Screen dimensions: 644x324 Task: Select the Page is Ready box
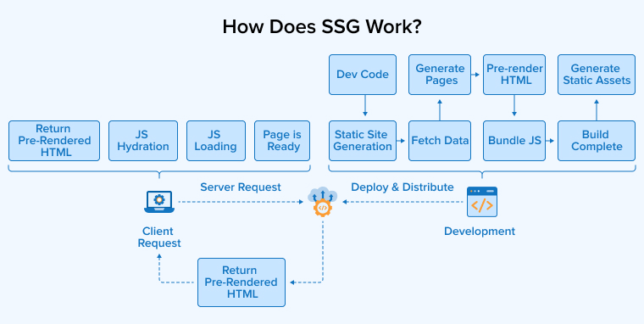pos(282,141)
